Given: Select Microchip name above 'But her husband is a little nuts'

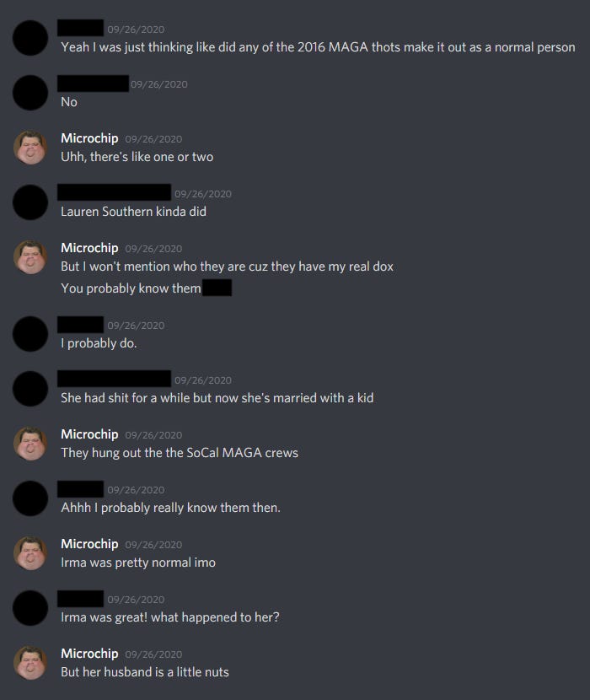Looking at the screenshot, I should coord(89,654).
